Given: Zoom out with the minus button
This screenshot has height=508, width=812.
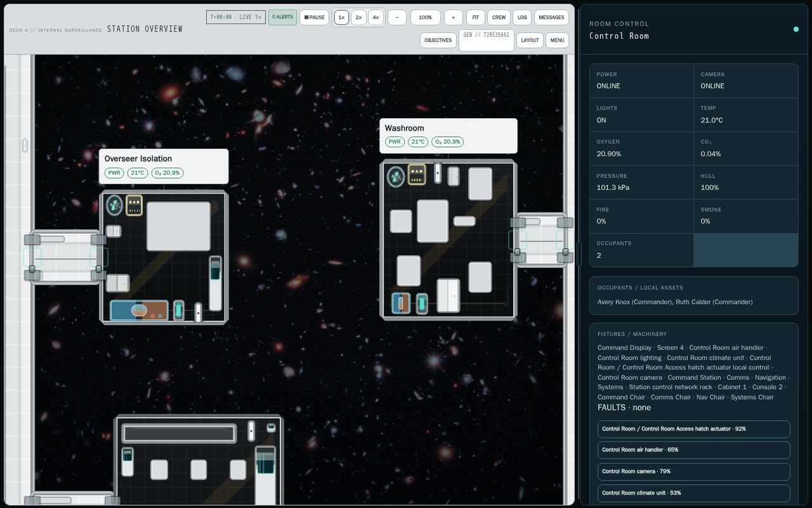Looking at the screenshot, I should [x=397, y=17].
